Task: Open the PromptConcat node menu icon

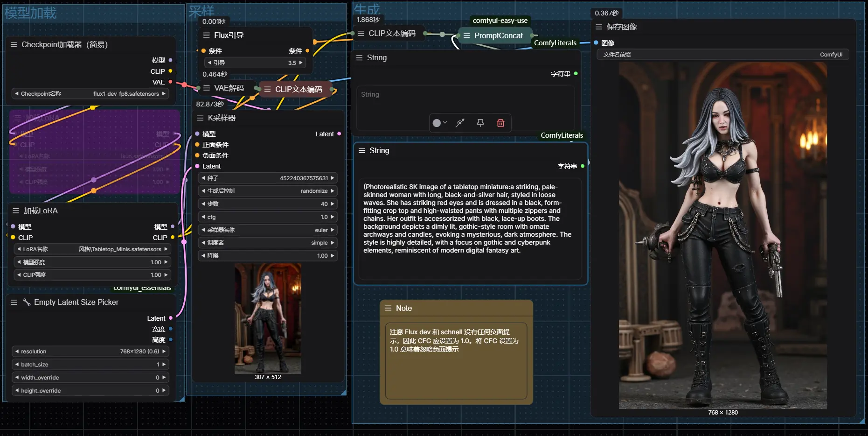Action: click(466, 36)
